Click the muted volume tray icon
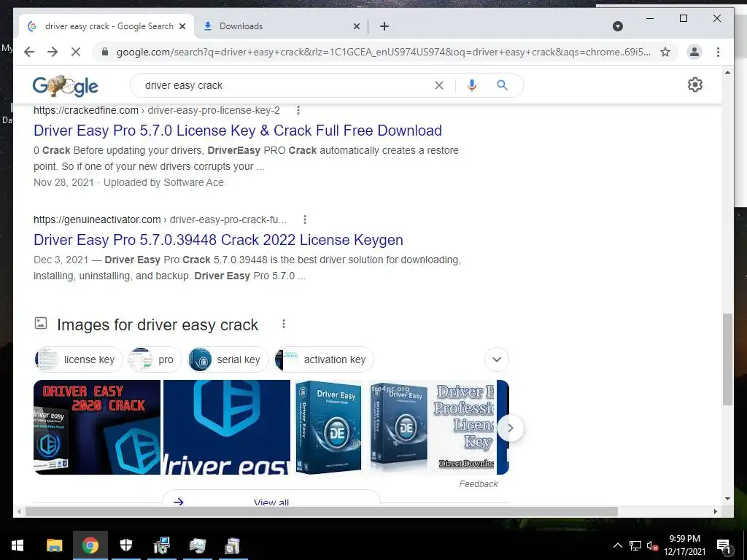 [x=651, y=545]
